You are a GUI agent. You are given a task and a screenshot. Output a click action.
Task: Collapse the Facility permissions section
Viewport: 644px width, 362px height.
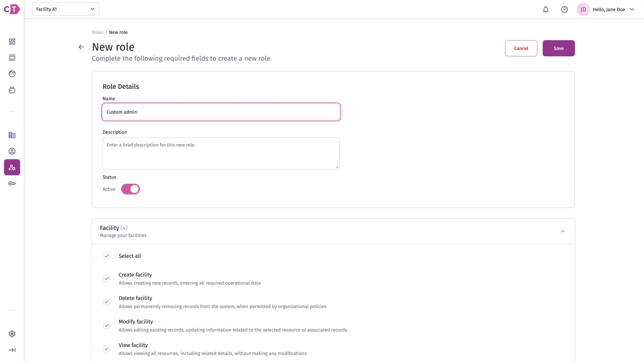click(562, 231)
